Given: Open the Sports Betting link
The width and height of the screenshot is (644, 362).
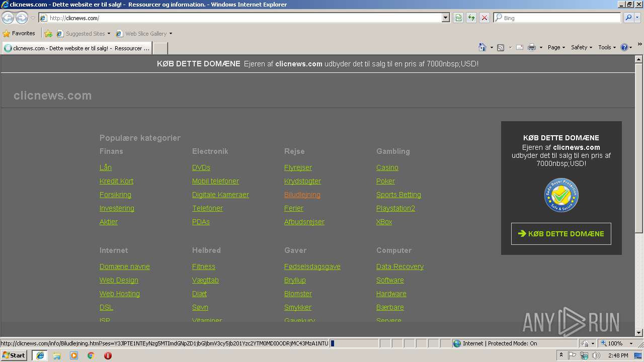Looking at the screenshot, I should [398, 195].
